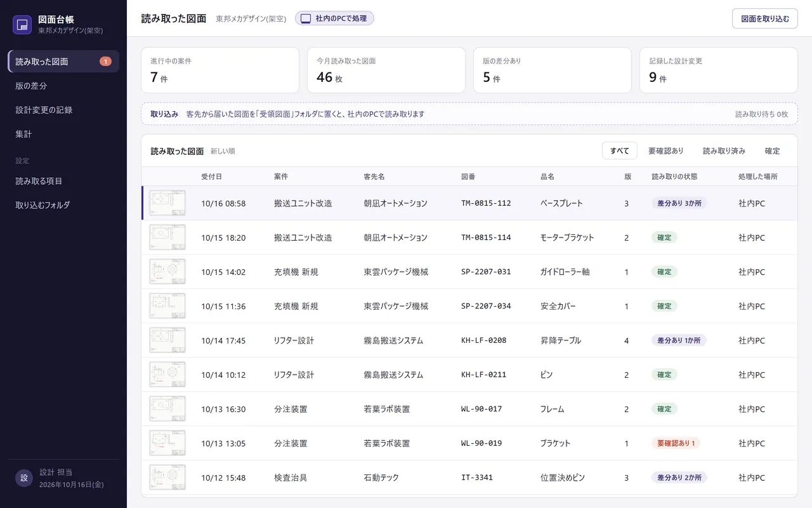Click the 新しい順 sort label
Image resolution: width=812 pixels, height=508 pixels.
pos(223,151)
